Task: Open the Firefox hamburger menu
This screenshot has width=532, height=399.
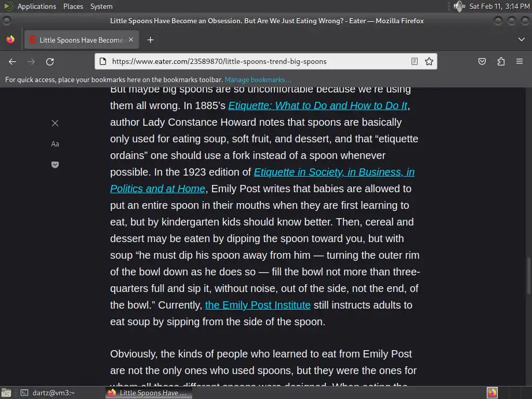Action: [520, 61]
